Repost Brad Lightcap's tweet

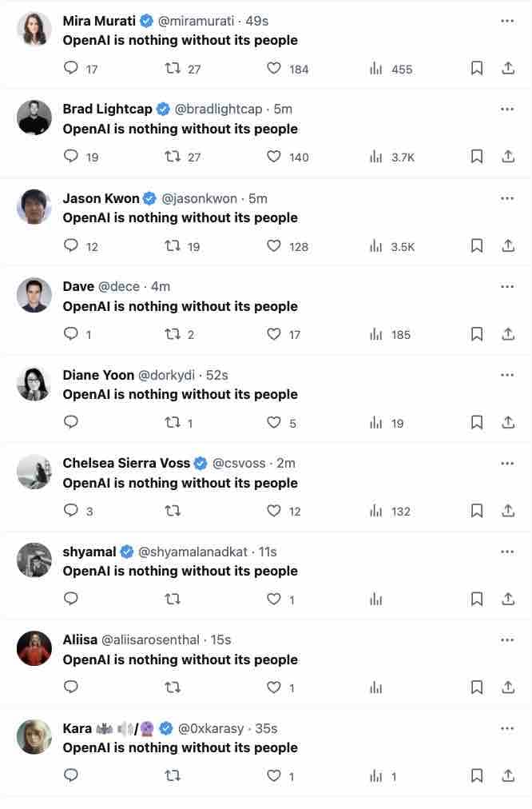[172, 157]
